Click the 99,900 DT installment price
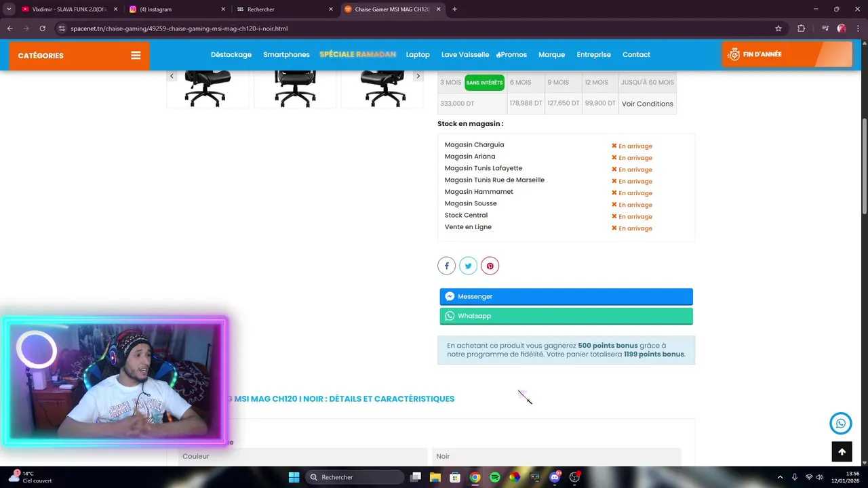This screenshot has width=868, height=488. [x=600, y=104]
